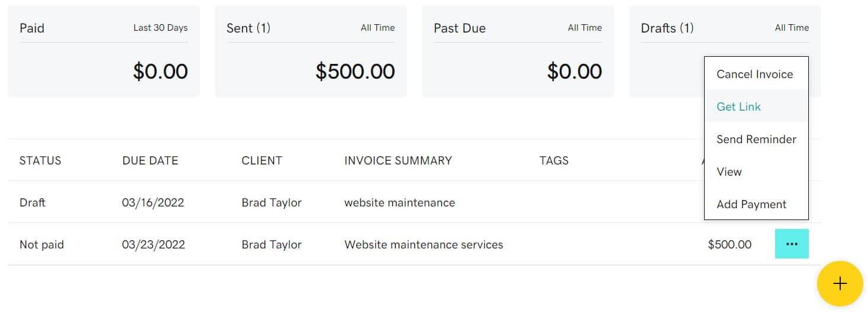The height and width of the screenshot is (323, 868).
Task: Click the yellow plus add button
Action: pyautogui.click(x=840, y=283)
